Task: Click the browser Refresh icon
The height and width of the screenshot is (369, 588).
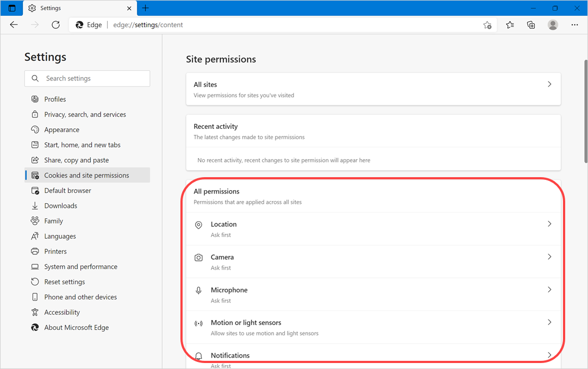Action: [x=55, y=25]
